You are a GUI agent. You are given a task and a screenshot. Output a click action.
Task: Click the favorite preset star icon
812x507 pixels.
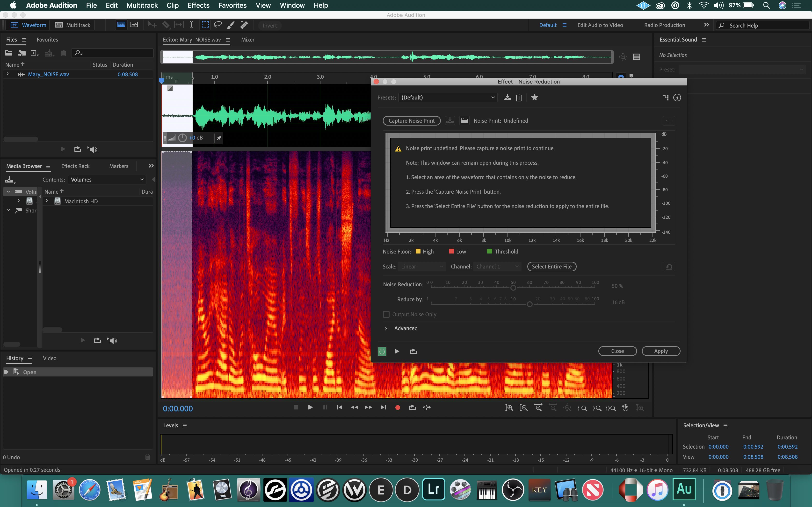(534, 98)
